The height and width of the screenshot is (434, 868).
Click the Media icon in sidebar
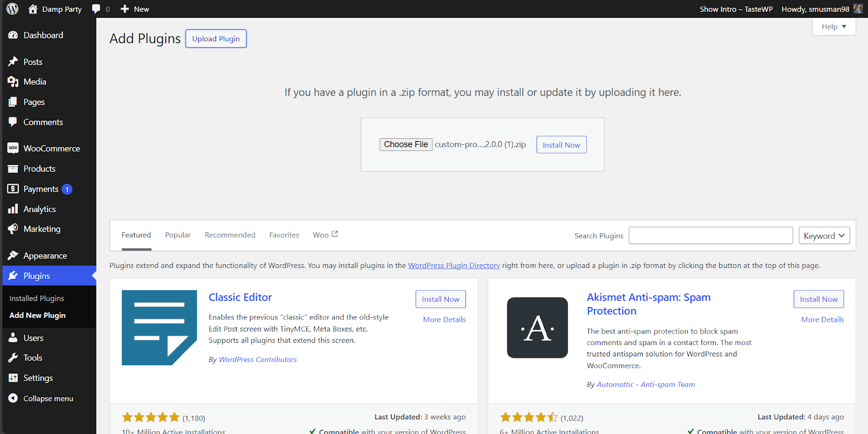click(13, 82)
